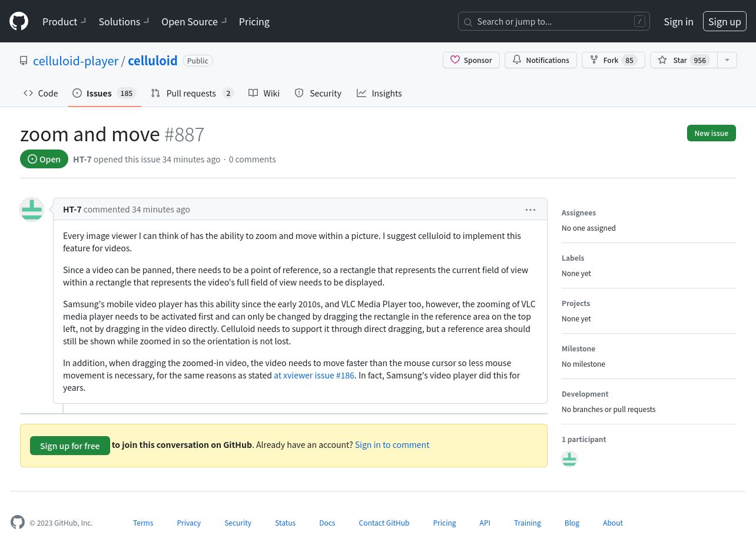This screenshot has height=558, width=756.
Task: Click the GitHub logo in header
Action: (19, 21)
